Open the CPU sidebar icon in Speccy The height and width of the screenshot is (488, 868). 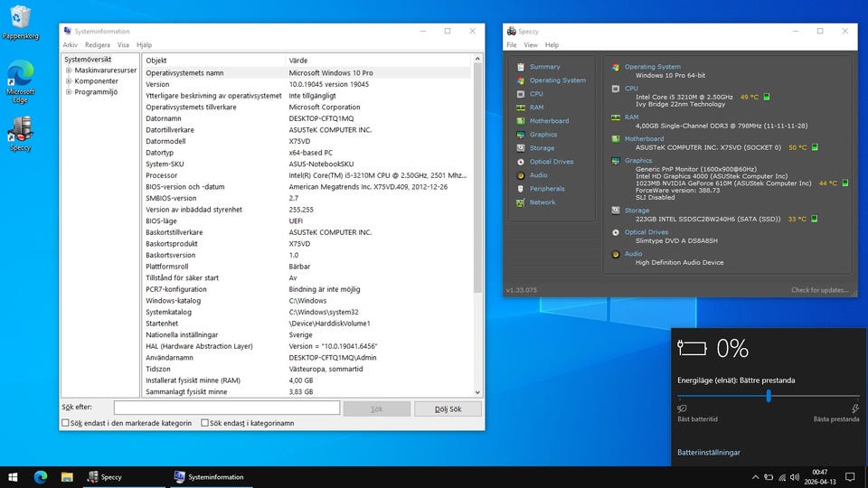[x=521, y=94]
